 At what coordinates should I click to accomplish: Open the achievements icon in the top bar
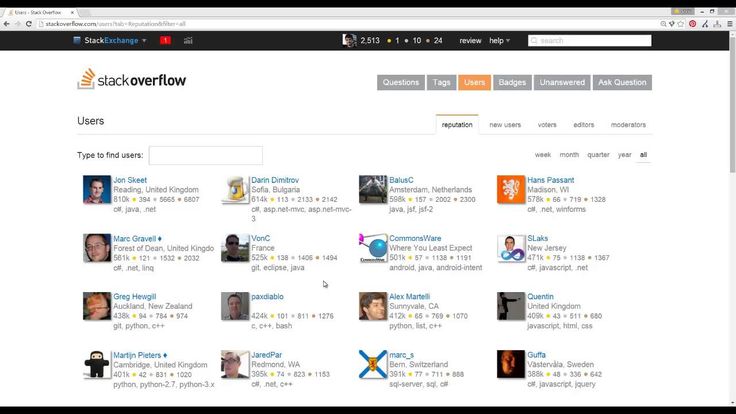[x=188, y=40]
